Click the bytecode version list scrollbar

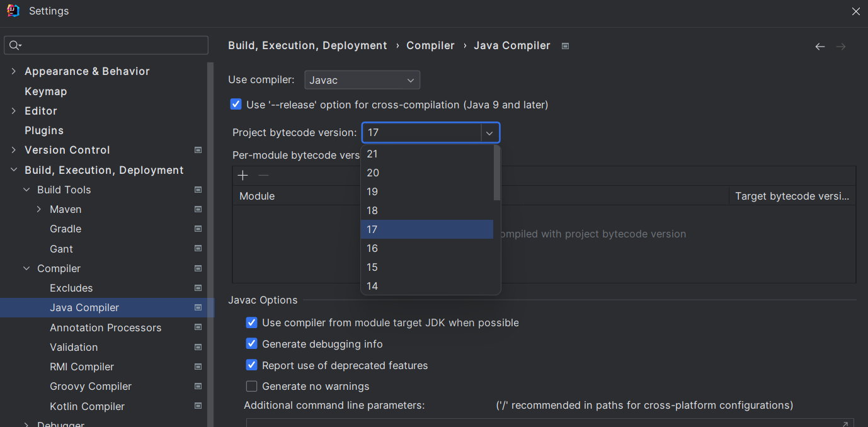tap(497, 173)
